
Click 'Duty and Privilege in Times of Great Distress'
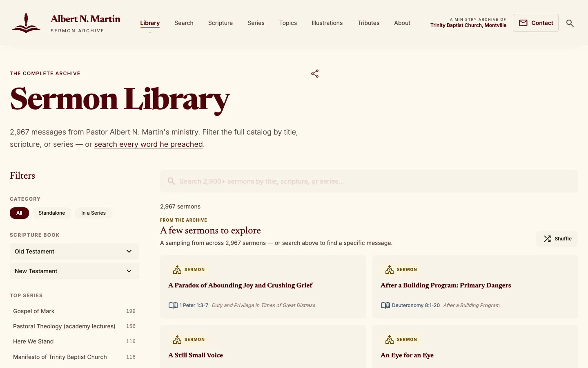click(x=263, y=305)
